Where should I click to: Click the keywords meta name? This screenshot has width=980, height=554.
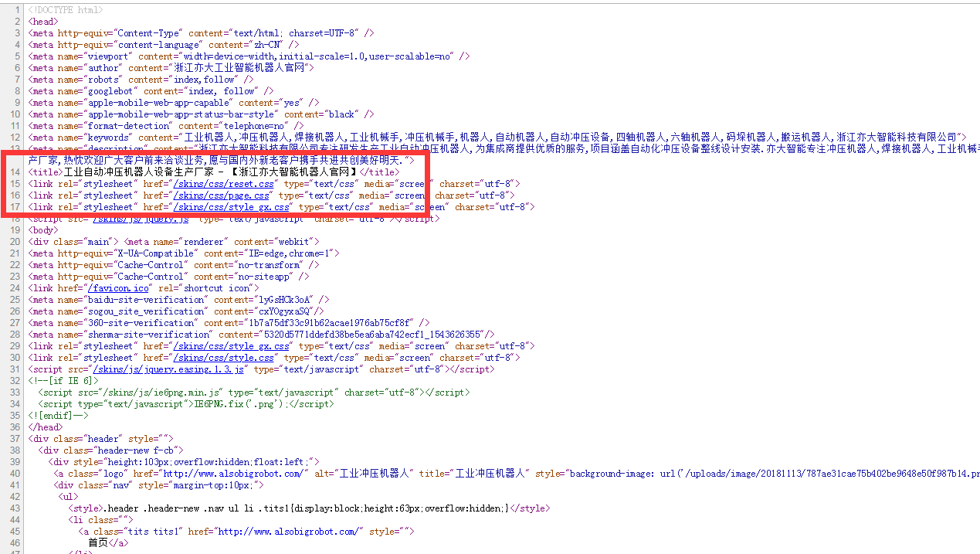[107, 138]
